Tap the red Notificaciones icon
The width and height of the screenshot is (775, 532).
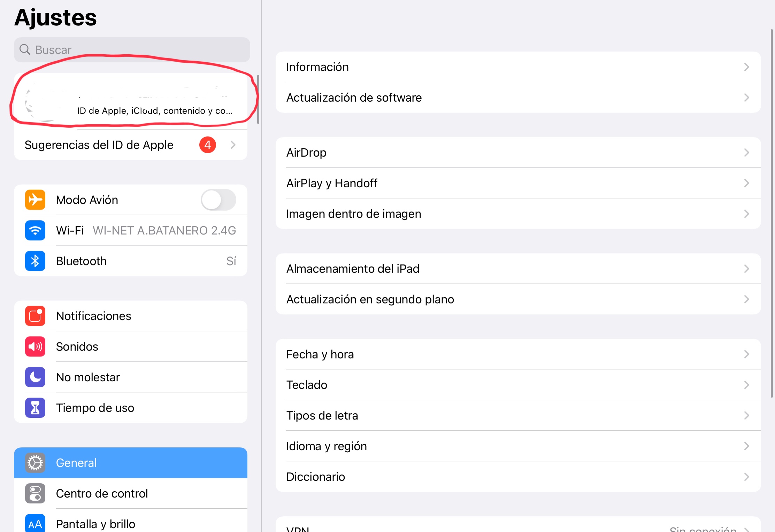(35, 316)
